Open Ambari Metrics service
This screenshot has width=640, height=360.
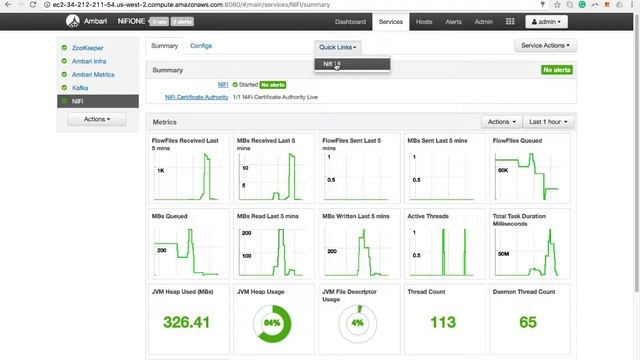[93, 74]
